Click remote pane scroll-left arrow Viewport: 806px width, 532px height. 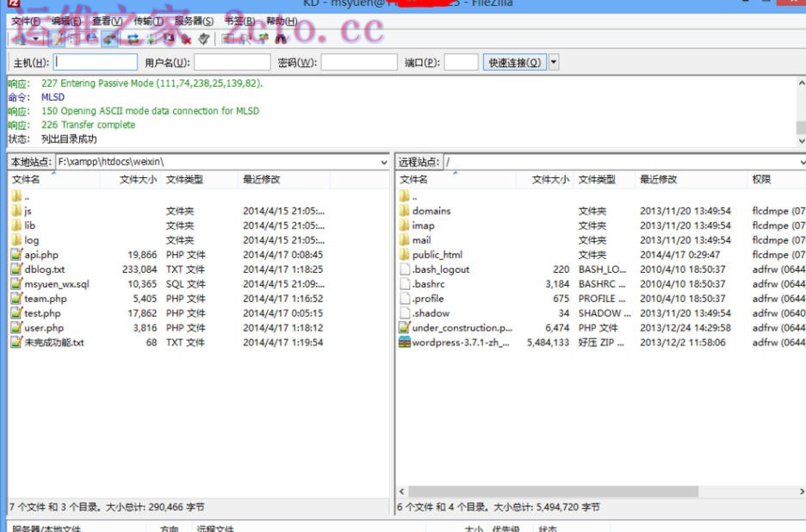tap(402, 492)
